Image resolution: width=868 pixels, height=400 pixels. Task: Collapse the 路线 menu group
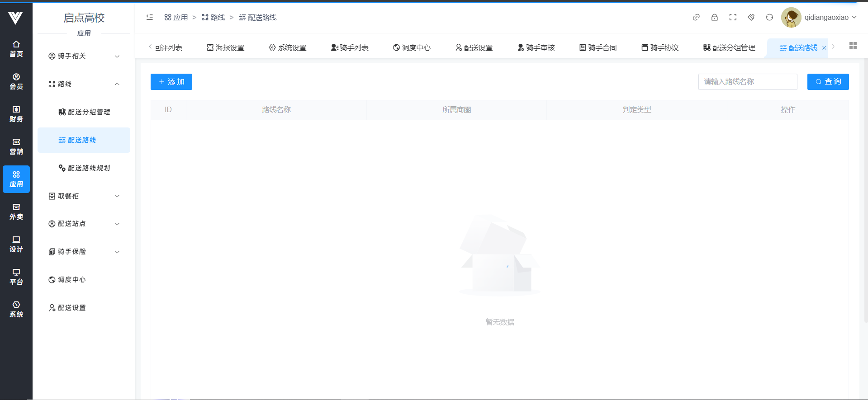(84, 84)
